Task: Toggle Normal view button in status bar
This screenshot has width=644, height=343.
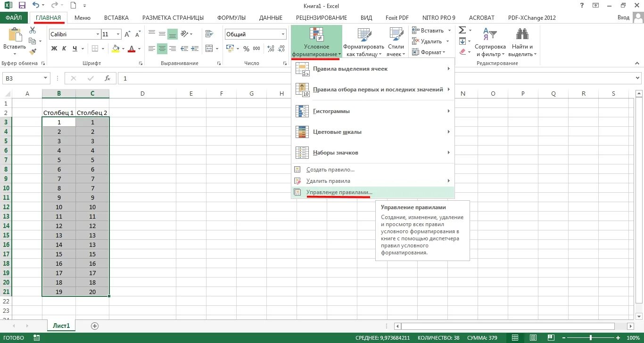Action: click(515, 338)
